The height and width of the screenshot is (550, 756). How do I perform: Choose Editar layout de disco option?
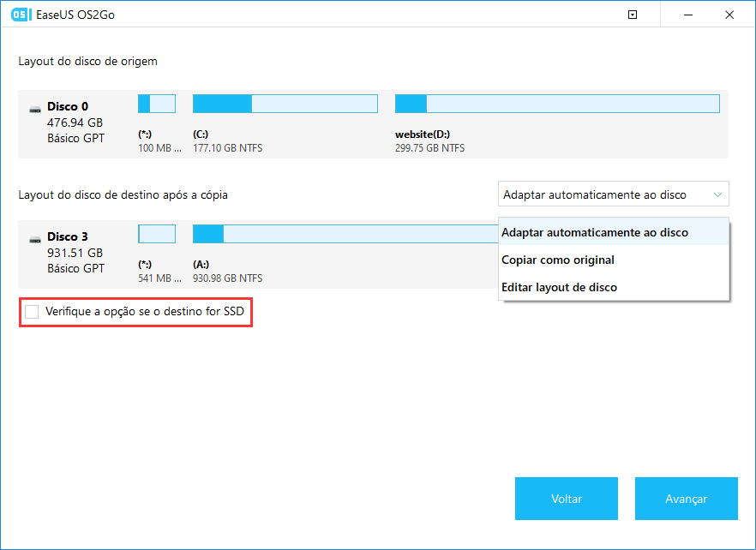click(x=614, y=287)
